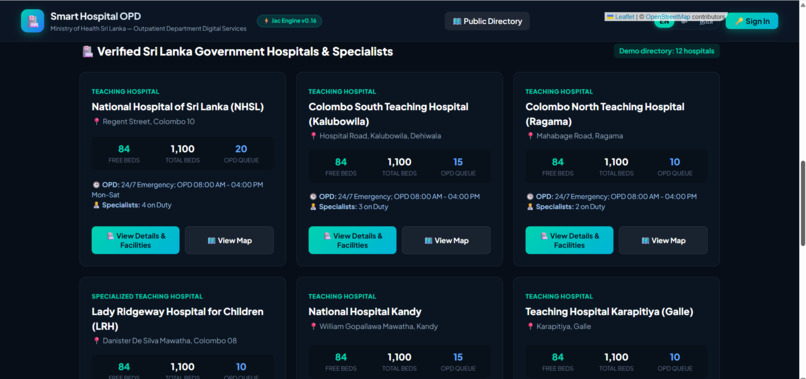Click the map icon in NHSL's View Map button
The width and height of the screenshot is (806, 379).
click(x=211, y=241)
